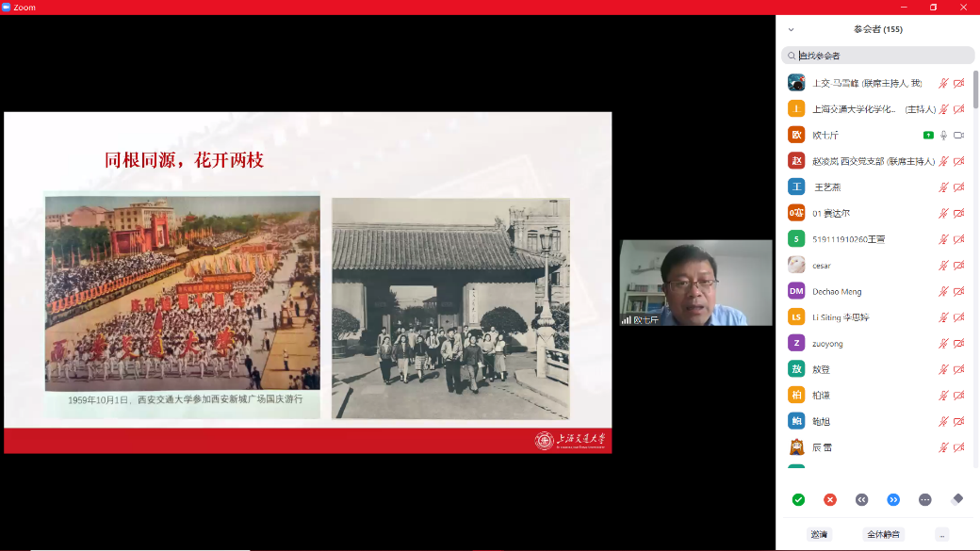The image size is (980, 551).
Task: Click the Go Slower rewind icon
Action: [861, 499]
